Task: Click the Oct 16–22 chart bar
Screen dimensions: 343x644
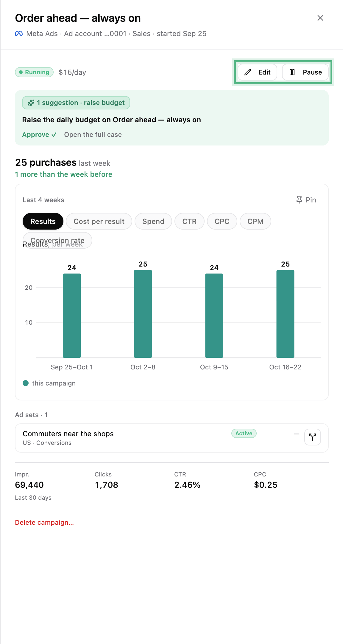Action: point(285,314)
